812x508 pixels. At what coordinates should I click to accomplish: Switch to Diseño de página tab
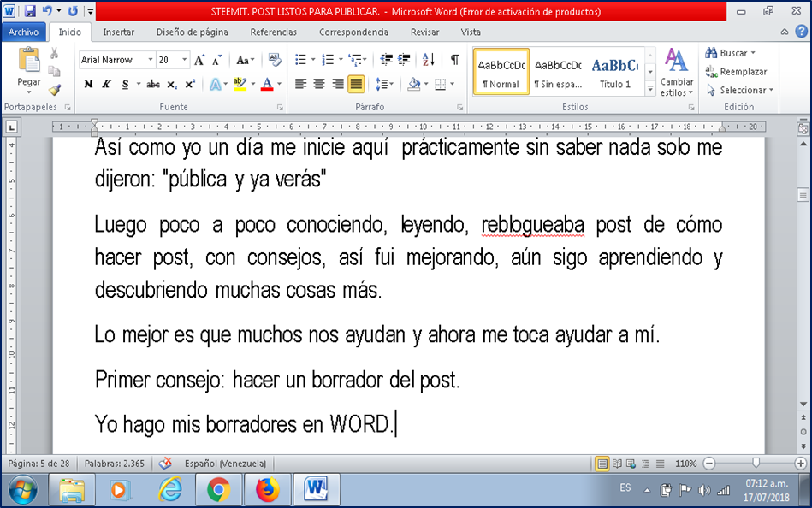(x=193, y=32)
